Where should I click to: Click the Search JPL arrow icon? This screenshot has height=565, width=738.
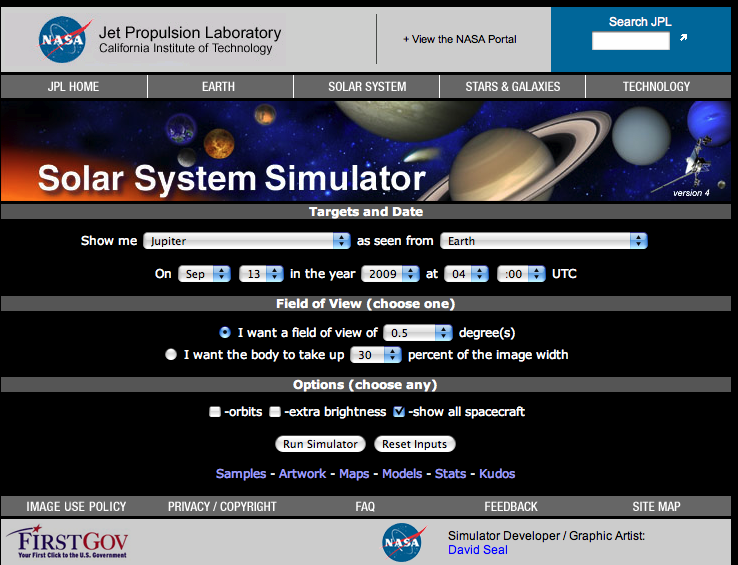tap(683, 37)
